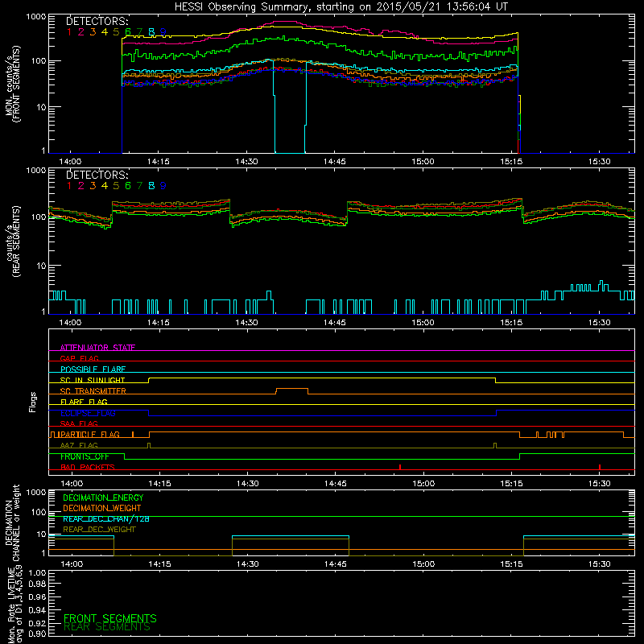Click counts/s (REAR SEGMENTS) axis title
The image size is (644, 644).
[12, 242]
